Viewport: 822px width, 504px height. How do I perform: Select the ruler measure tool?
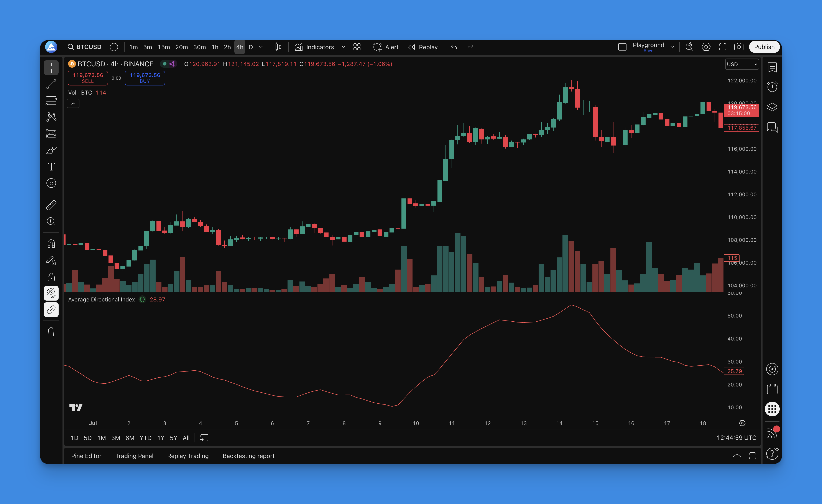[51, 205]
